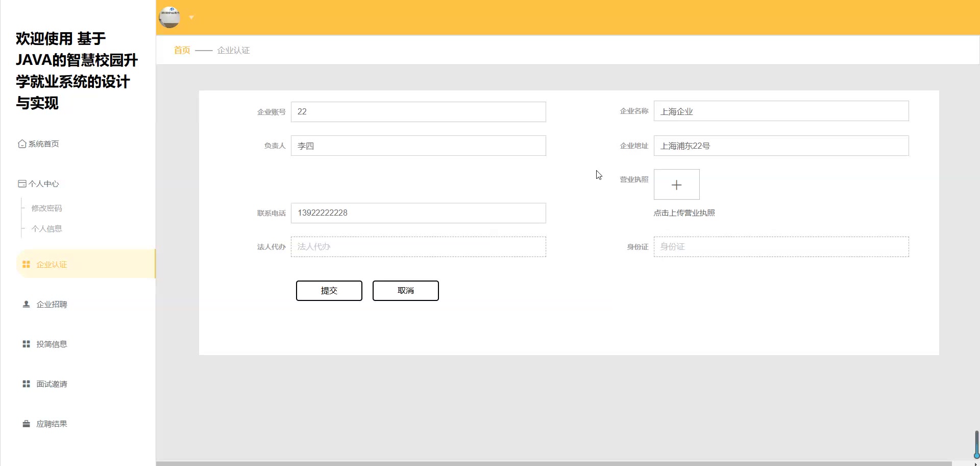Submit the form with 提交 button
980x466 pixels.
tap(329, 291)
